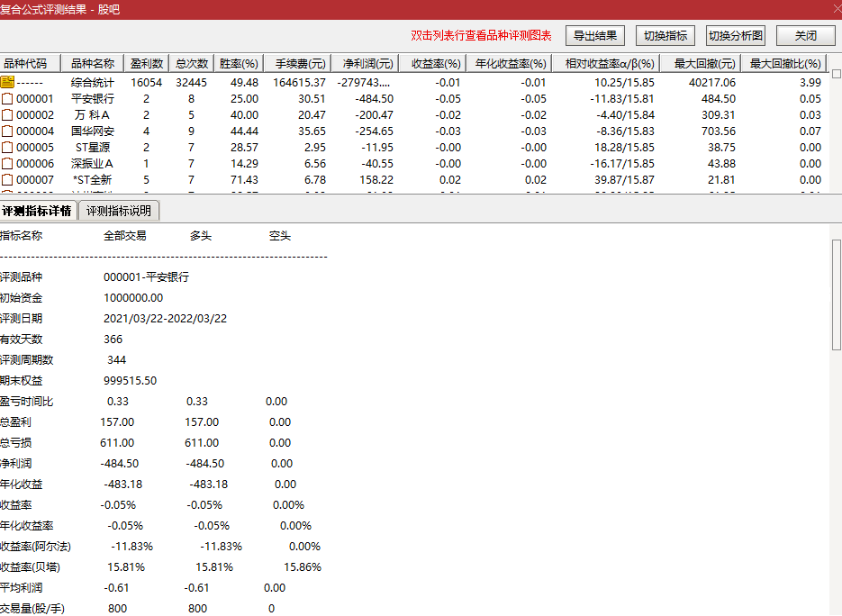Click the document icon beside 000005

(7, 147)
